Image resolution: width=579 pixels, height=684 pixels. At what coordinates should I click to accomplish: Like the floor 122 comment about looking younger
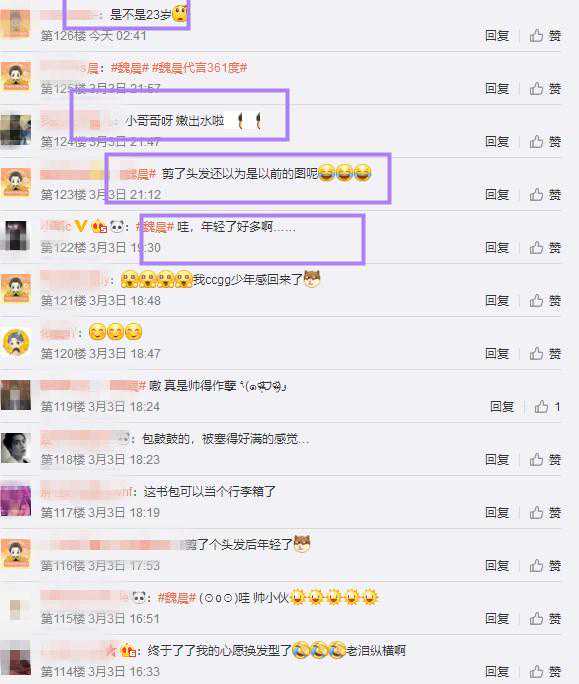(545, 248)
